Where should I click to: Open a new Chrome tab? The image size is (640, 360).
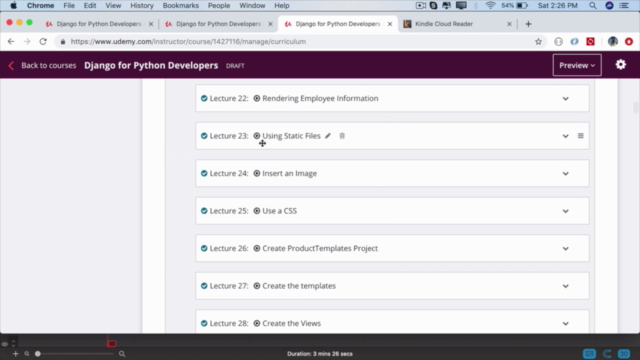[x=528, y=24]
